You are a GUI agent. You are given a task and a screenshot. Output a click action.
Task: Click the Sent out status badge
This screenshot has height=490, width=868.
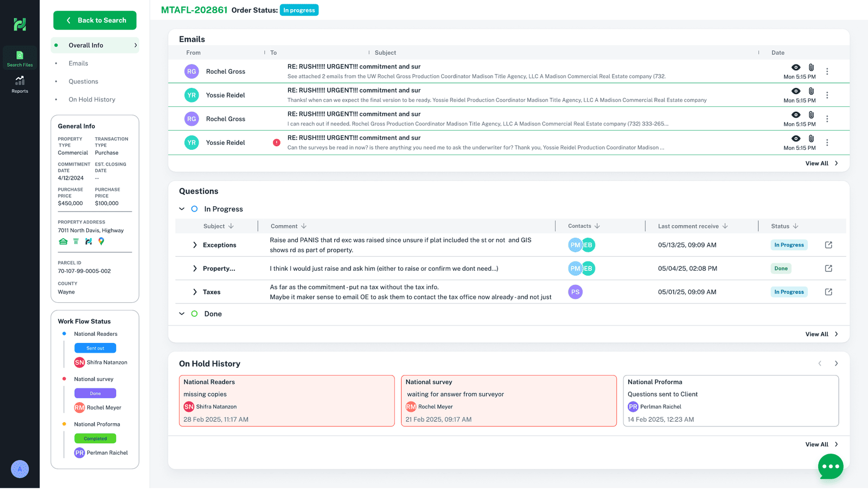(x=95, y=348)
